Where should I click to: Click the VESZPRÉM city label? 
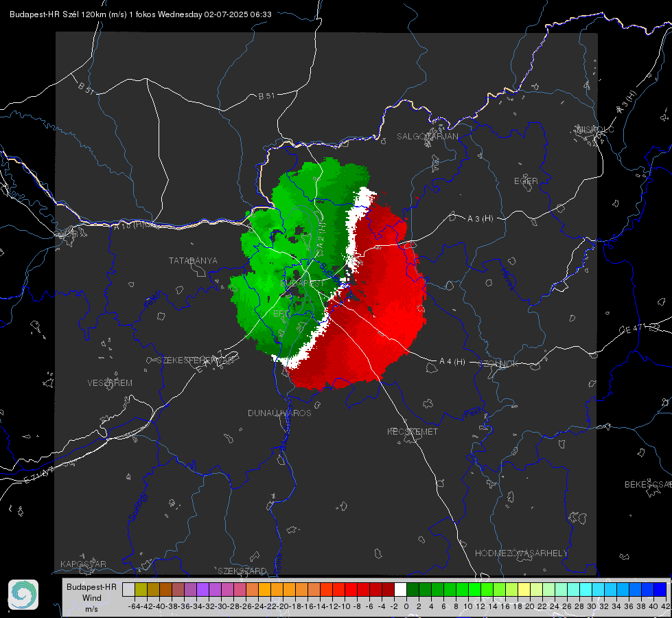(110, 383)
